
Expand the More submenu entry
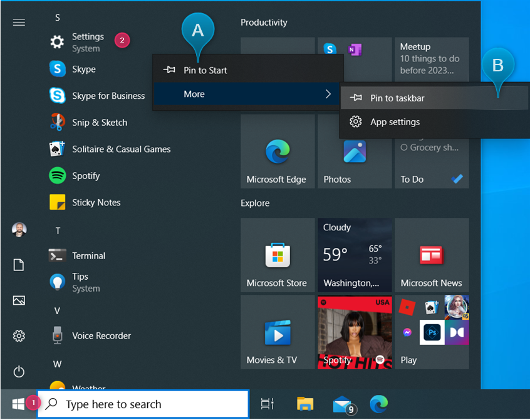[x=247, y=94]
